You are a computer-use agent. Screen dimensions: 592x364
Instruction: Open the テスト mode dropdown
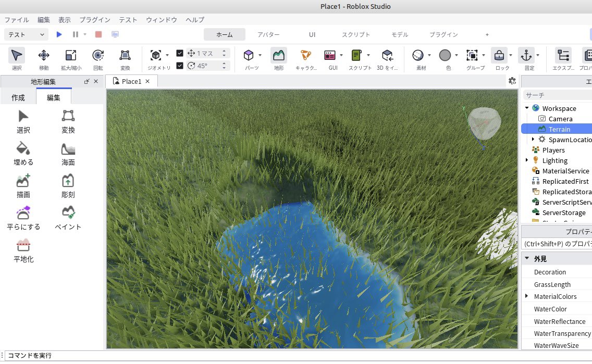[x=26, y=34]
